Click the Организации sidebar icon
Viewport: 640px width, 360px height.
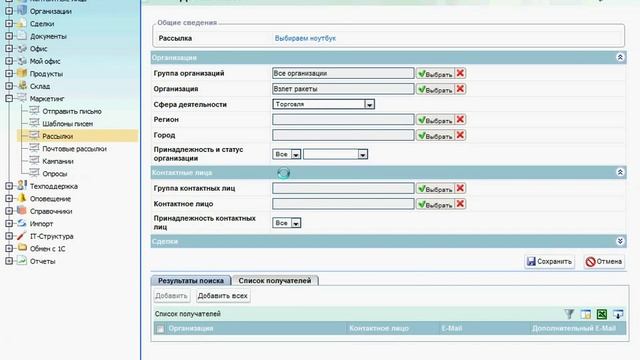coord(22,11)
